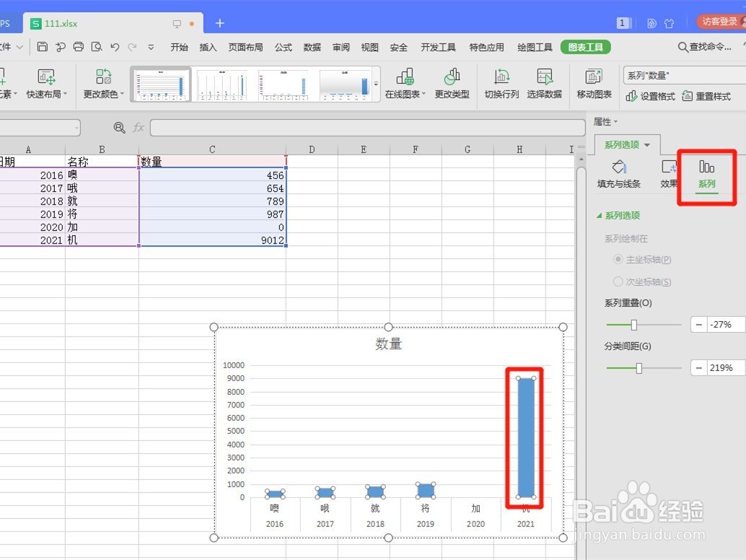This screenshot has height=560, width=746.
Task: Select the third chart style thumbnail
Action: (284, 84)
